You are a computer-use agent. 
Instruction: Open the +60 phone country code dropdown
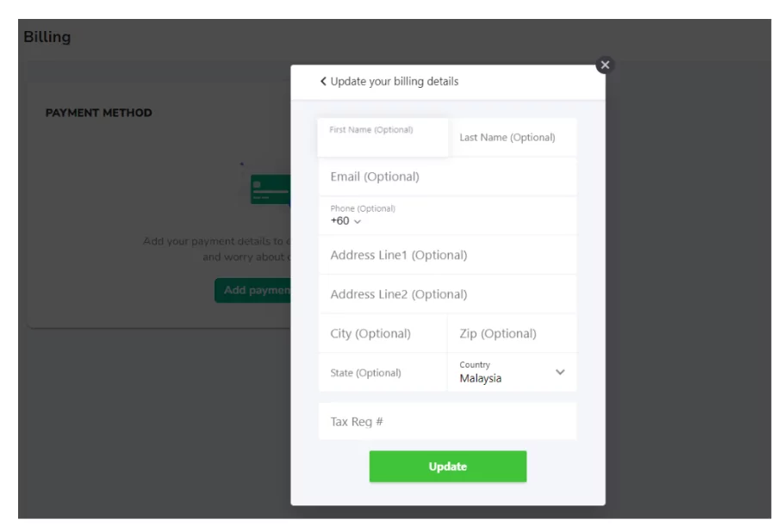pos(345,220)
